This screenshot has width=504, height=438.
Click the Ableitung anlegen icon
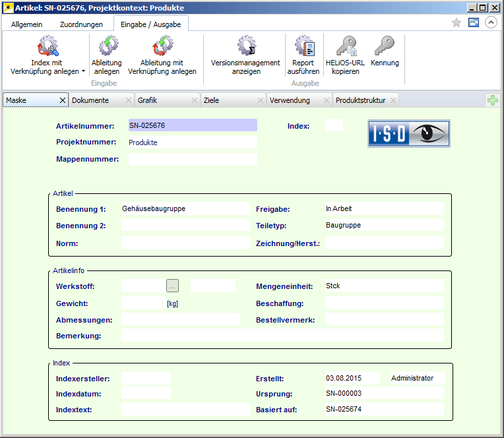[x=107, y=46]
